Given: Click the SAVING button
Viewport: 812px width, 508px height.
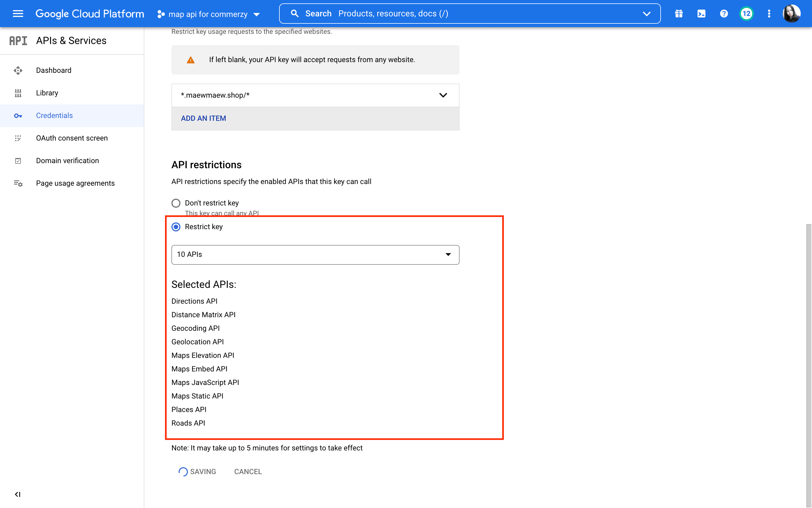Looking at the screenshot, I should (197, 472).
